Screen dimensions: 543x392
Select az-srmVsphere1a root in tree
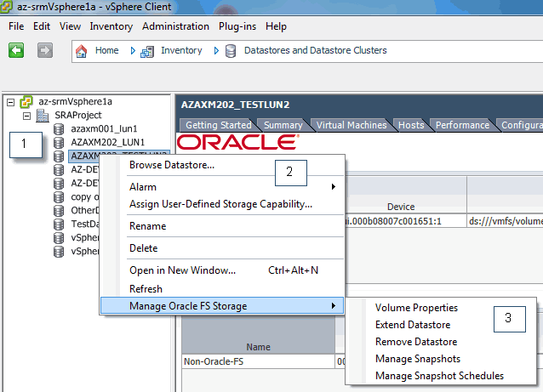pos(75,102)
